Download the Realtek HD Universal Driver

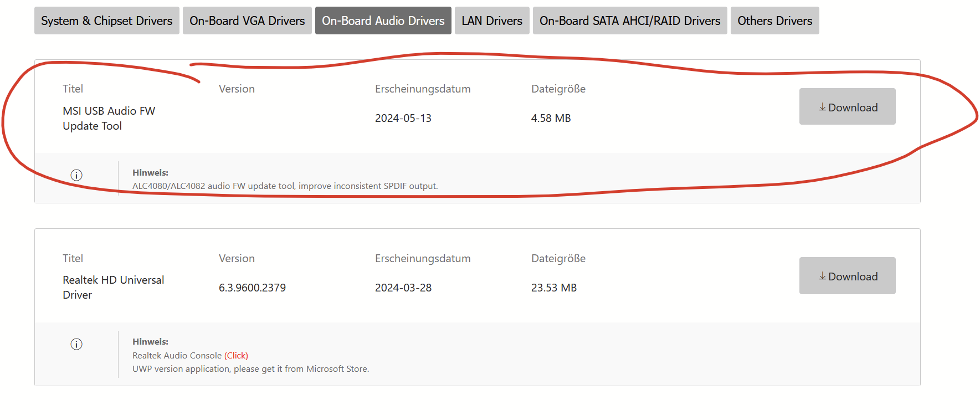click(x=848, y=275)
